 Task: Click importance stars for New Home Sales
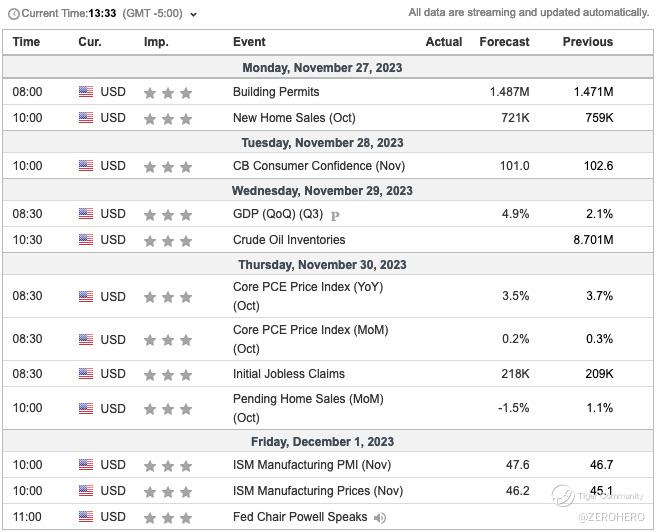[168, 119]
